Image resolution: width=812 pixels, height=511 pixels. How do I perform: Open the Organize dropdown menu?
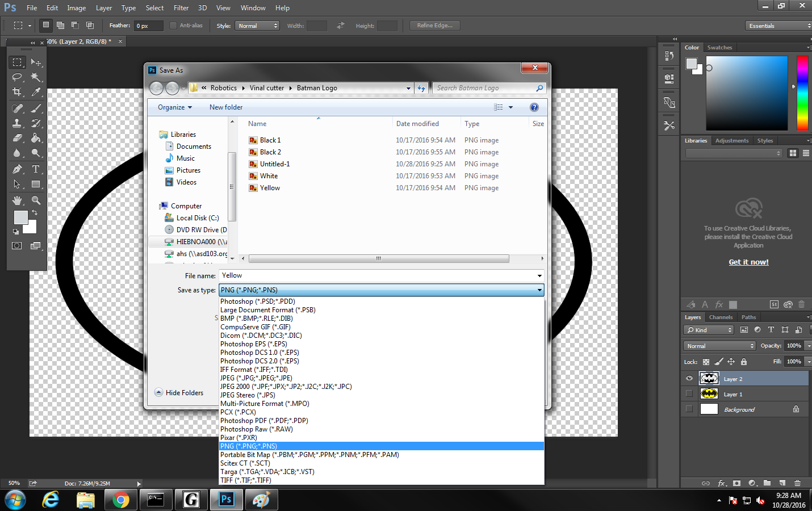[175, 107]
